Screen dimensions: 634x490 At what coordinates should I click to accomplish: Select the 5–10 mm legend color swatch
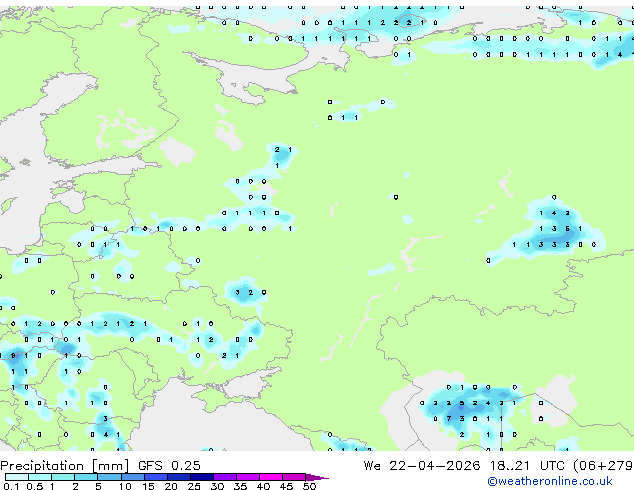pyautogui.click(x=109, y=477)
